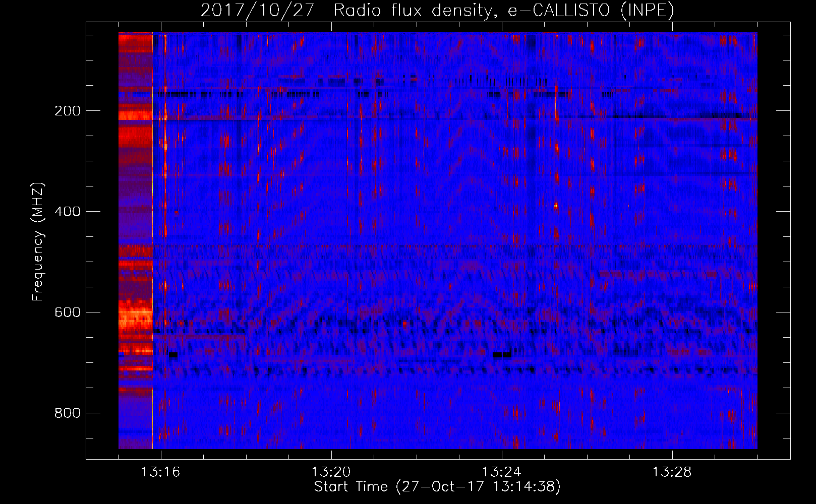
Task: Click the '200' frequency tick label
Action: [x=68, y=111]
